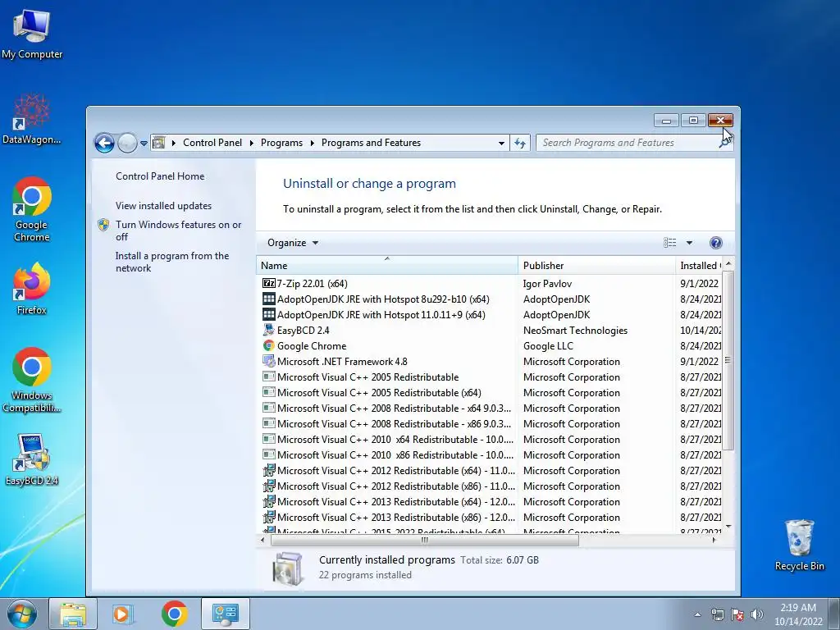Click the Forward navigation arrow button
The height and width of the screenshot is (630, 840).
coord(127,143)
